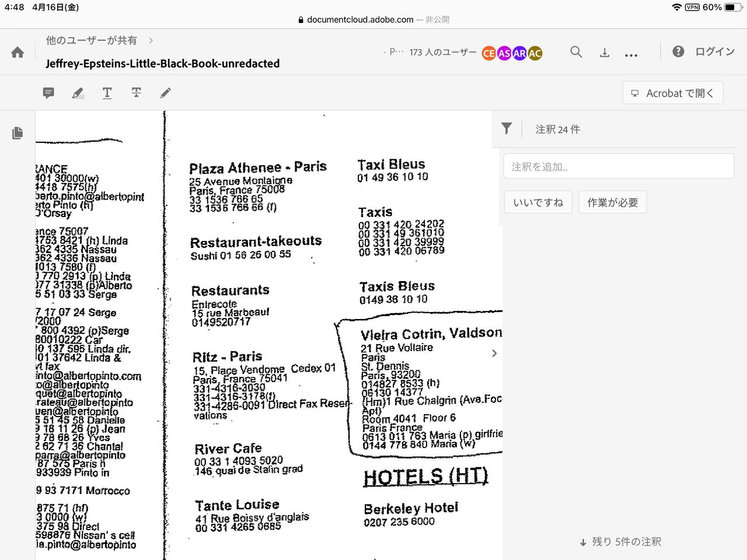The width and height of the screenshot is (747, 560).
Task: Click the Tante Louise entry
Action: [x=237, y=505]
